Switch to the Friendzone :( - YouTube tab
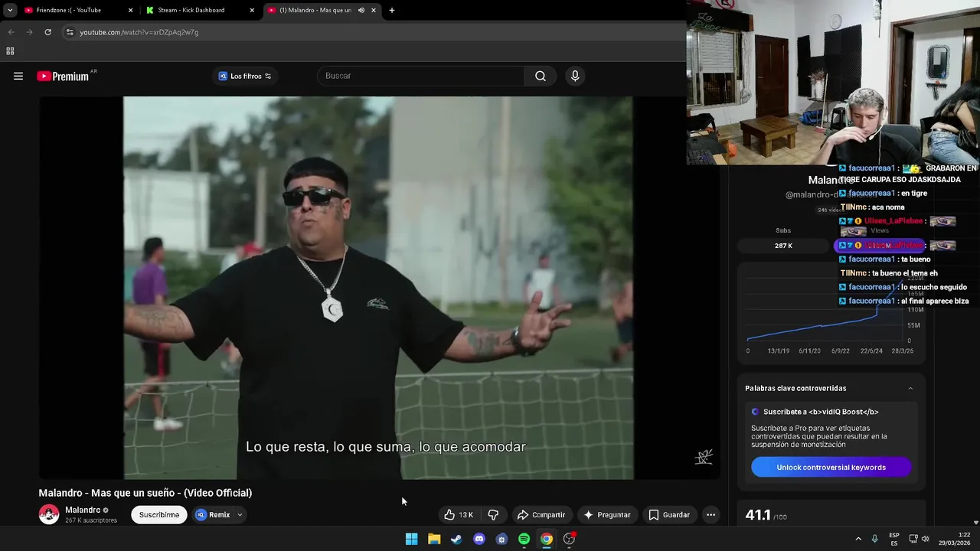Screen dimensions: 980x551 click(x=79, y=11)
